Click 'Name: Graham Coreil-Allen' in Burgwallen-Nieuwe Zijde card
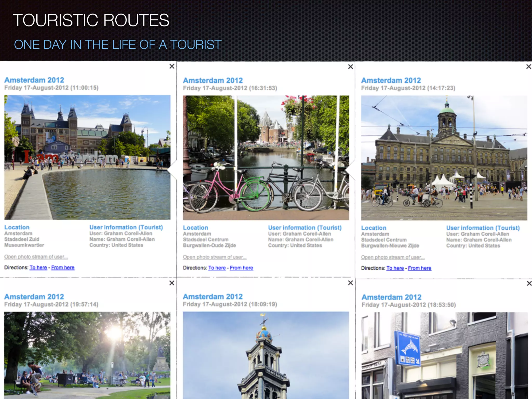532x399 pixels. coord(479,240)
